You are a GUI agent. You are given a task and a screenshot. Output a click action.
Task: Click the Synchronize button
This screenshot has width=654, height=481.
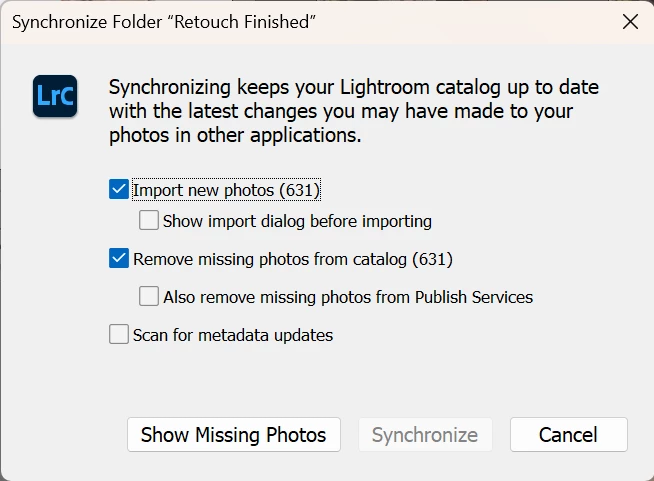pyautogui.click(x=425, y=435)
